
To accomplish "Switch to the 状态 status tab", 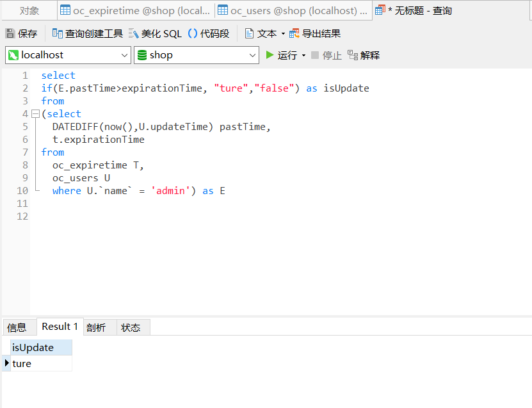I will pos(131,327).
